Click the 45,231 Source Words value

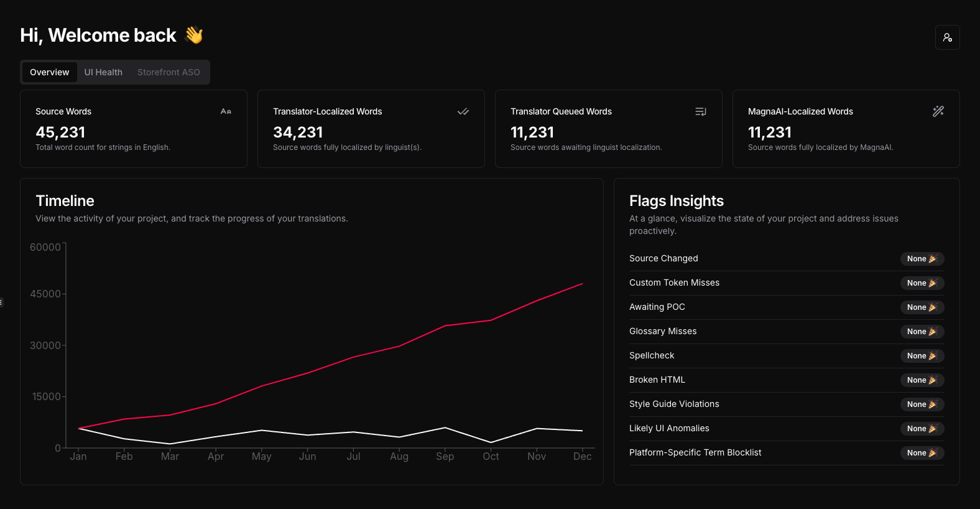click(x=60, y=133)
